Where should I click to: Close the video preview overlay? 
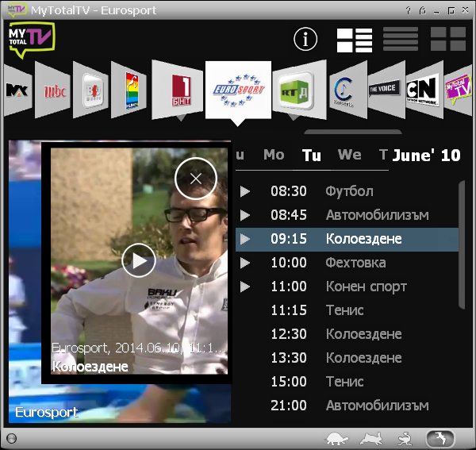(x=196, y=179)
